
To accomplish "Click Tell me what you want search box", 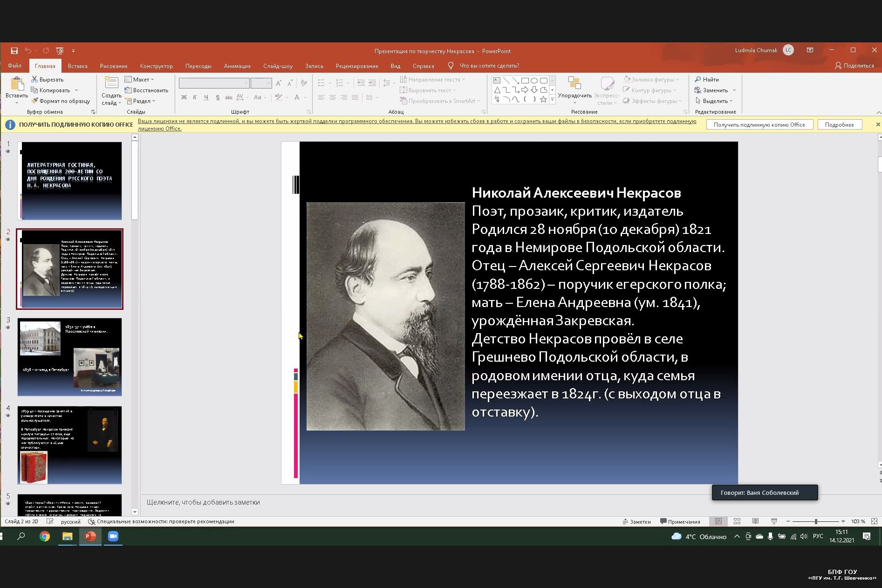I will pos(489,66).
